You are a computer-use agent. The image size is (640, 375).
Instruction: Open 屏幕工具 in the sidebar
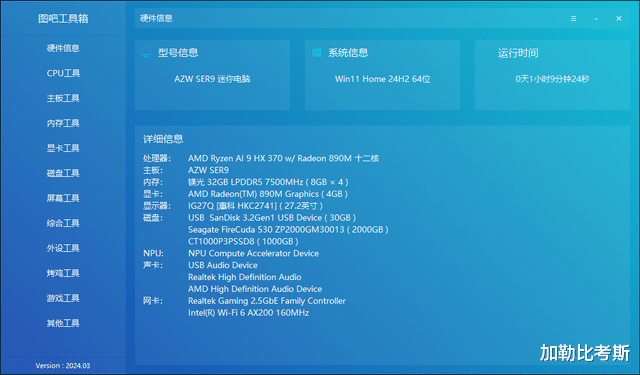coord(63,198)
